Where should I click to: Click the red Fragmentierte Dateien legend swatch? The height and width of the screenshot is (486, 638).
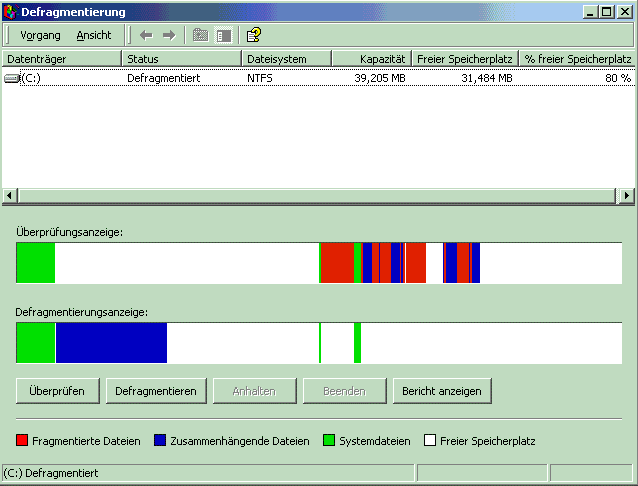[x=23, y=440]
